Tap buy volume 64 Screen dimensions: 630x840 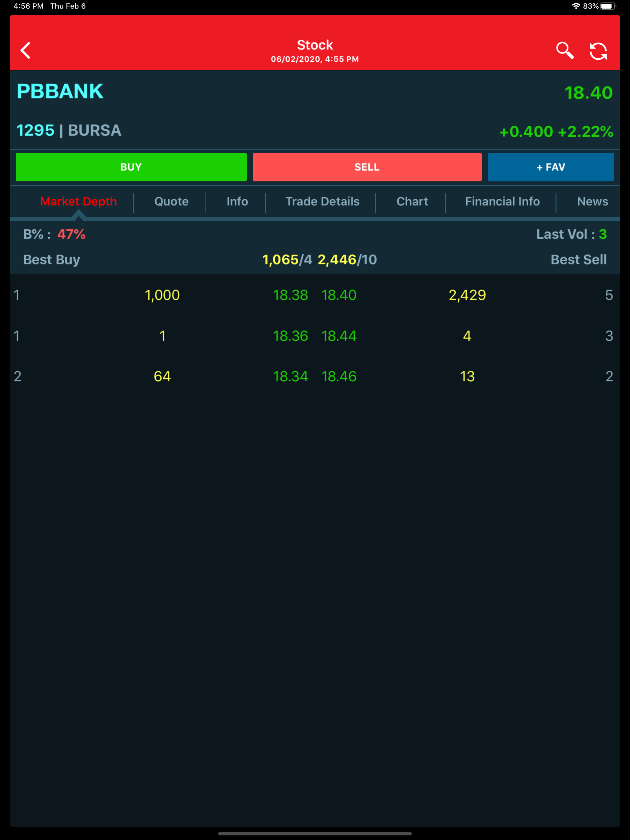[162, 376]
